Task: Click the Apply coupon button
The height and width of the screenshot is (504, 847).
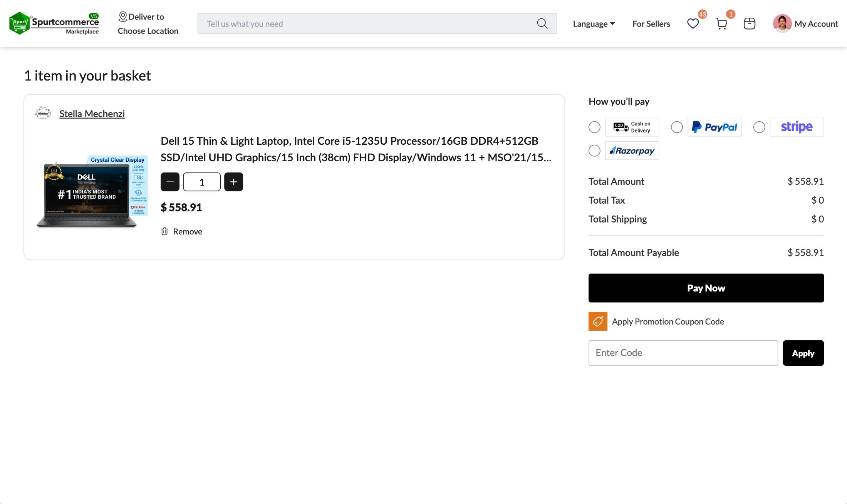Action: pyautogui.click(x=803, y=353)
